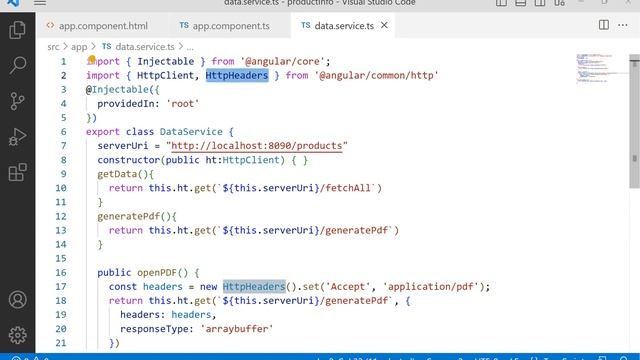The width and height of the screenshot is (640, 360).
Task: Click the 'arraybuffer' string on line 20
Action: pyautogui.click(x=237, y=329)
